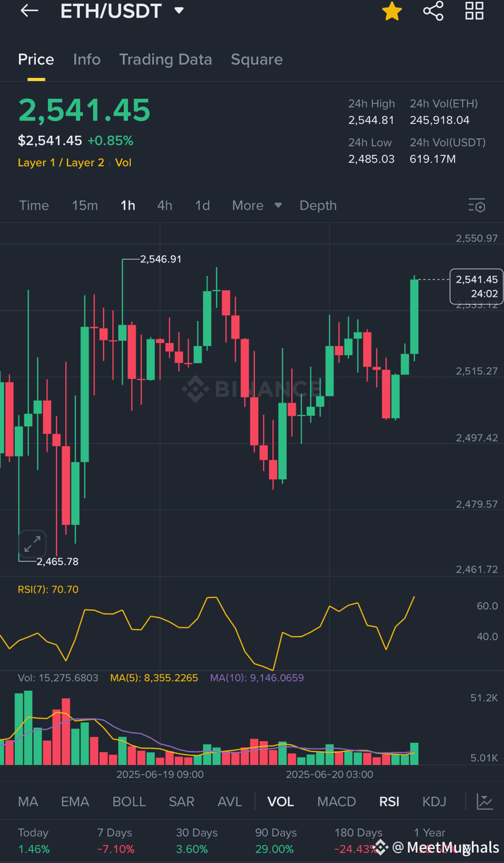The image size is (504, 863).
Task: Select the 1h chart interval
Action: coord(128,205)
